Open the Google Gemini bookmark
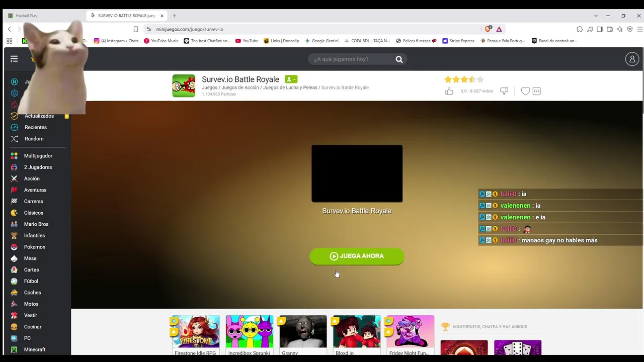644x362 pixels. 321,41
